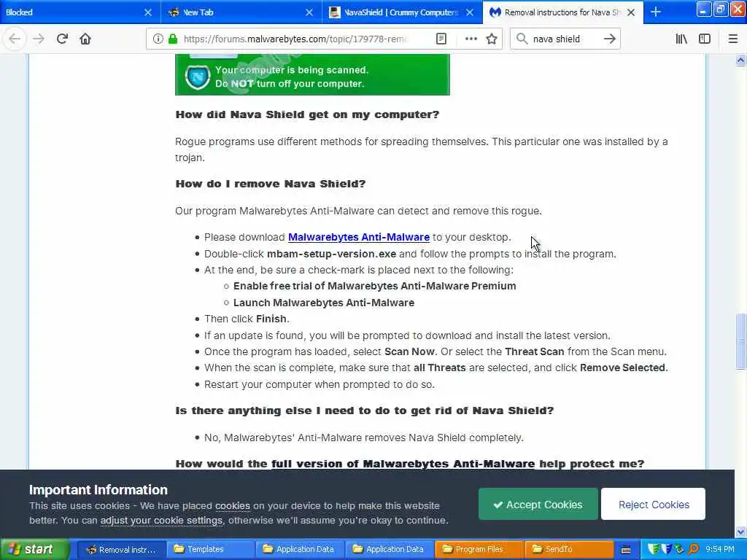747x560 pixels.
Task: Open the Library icon
Action: (681, 39)
